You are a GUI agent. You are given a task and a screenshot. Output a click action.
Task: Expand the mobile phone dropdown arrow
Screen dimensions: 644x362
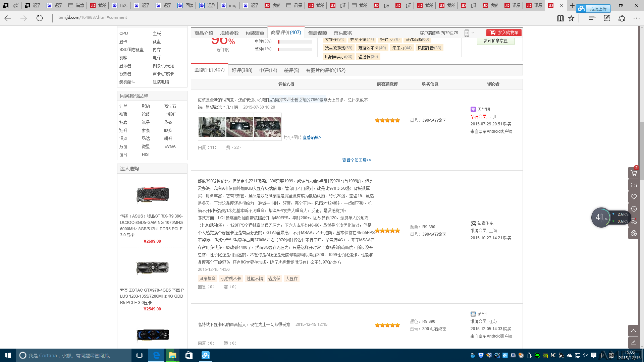coord(473,33)
